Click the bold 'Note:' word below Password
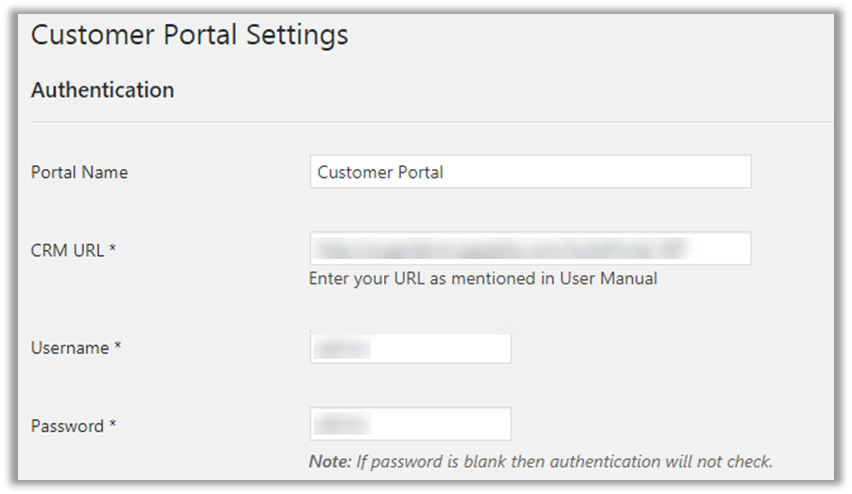This screenshot has height=494, width=852. [331, 461]
